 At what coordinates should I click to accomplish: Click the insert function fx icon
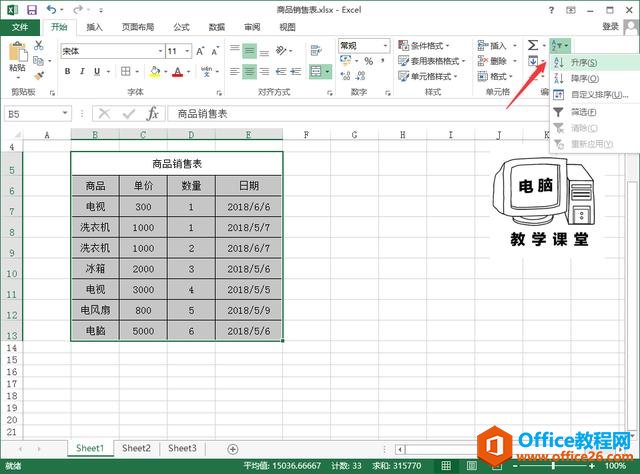tap(153, 113)
